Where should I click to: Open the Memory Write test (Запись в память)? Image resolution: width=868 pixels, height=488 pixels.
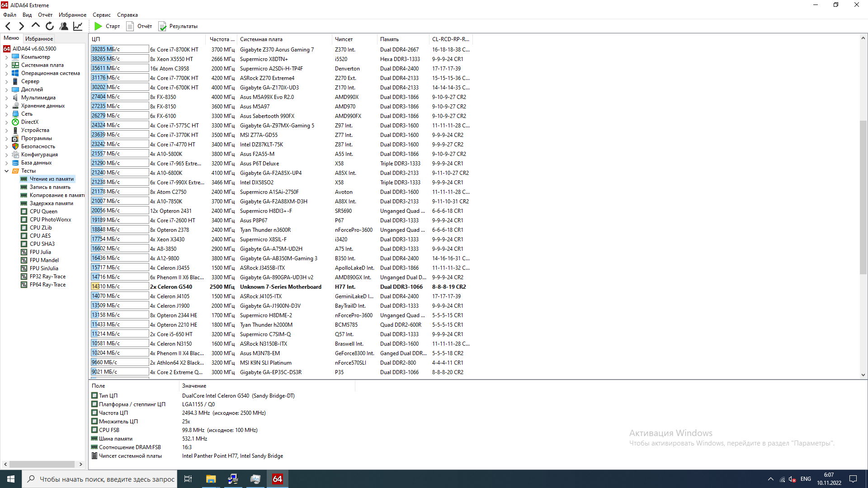point(50,187)
